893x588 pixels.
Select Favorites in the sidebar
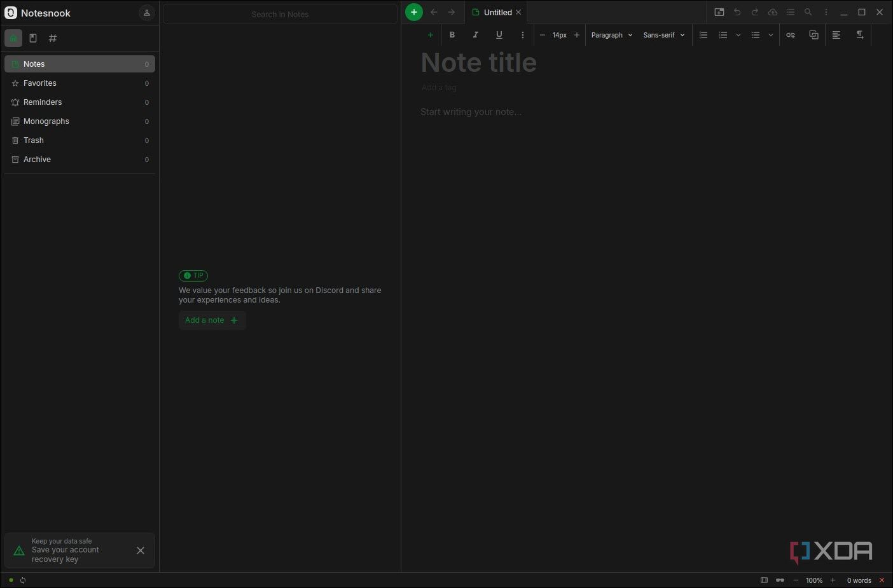(x=80, y=83)
